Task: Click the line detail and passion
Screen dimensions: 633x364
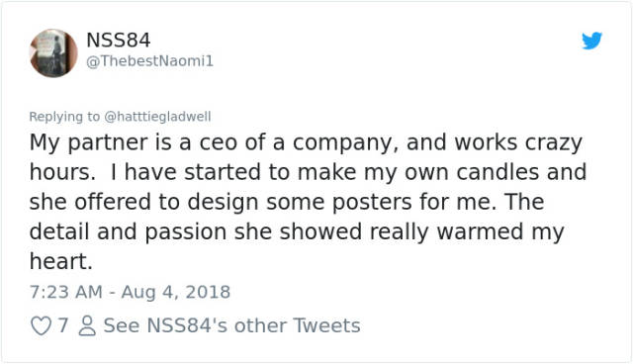Action: [297, 232]
